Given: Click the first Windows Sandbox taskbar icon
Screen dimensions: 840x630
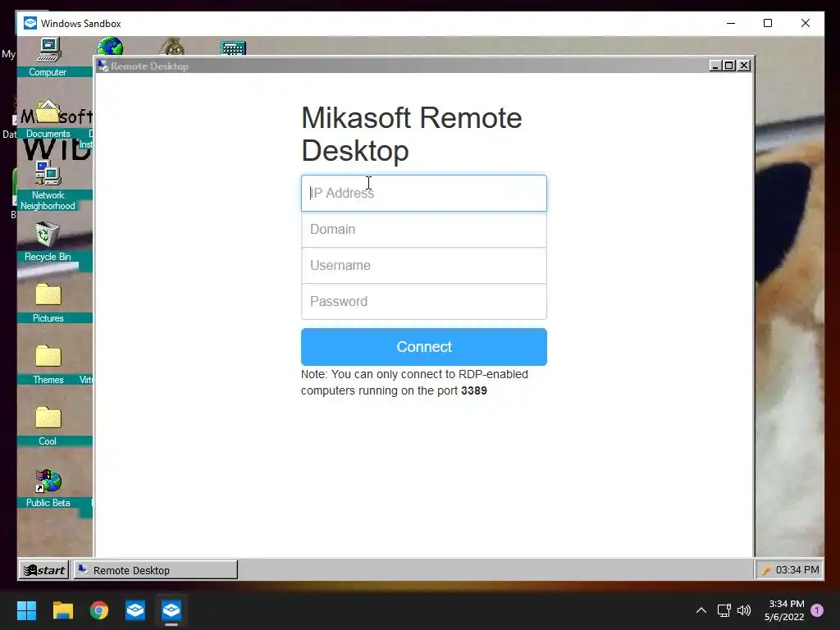Looking at the screenshot, I should (135, 610).
